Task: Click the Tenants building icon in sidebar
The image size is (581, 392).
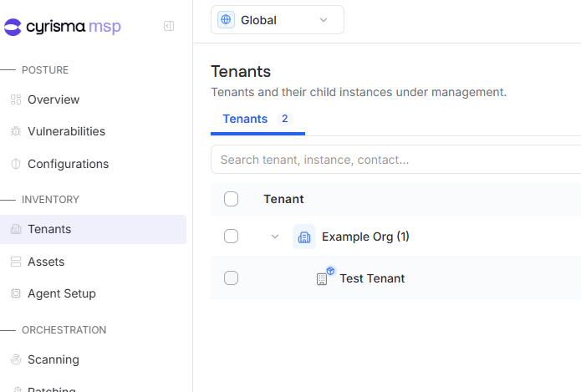Action: coord(16,229)
